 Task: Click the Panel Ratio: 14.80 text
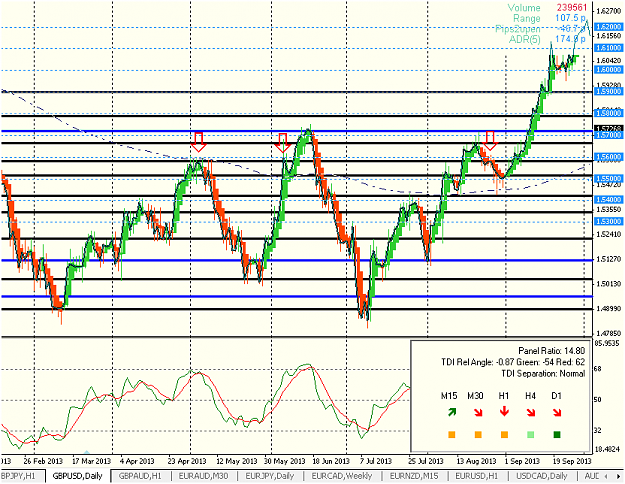552,351
